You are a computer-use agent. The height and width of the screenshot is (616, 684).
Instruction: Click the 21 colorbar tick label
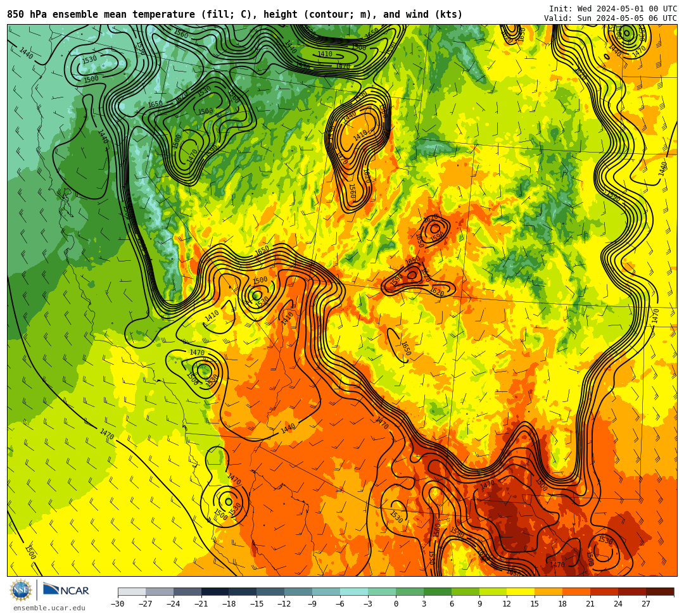coord(591,604)
